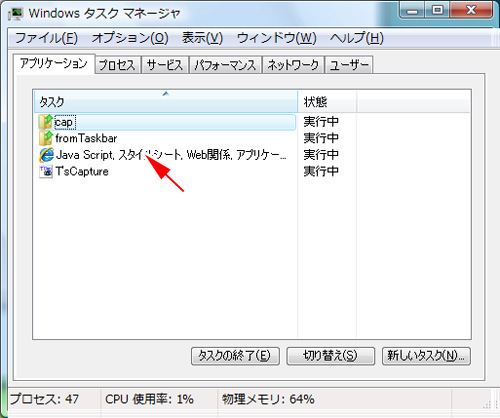The image size is (500, 418).
Task: Click the cap folder icon
Action: pyautogui.click(x=46, y=122)
